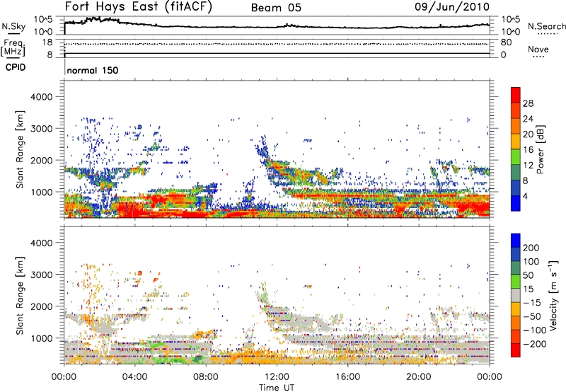Click the "18" frequency tick label

coord(47,42)
